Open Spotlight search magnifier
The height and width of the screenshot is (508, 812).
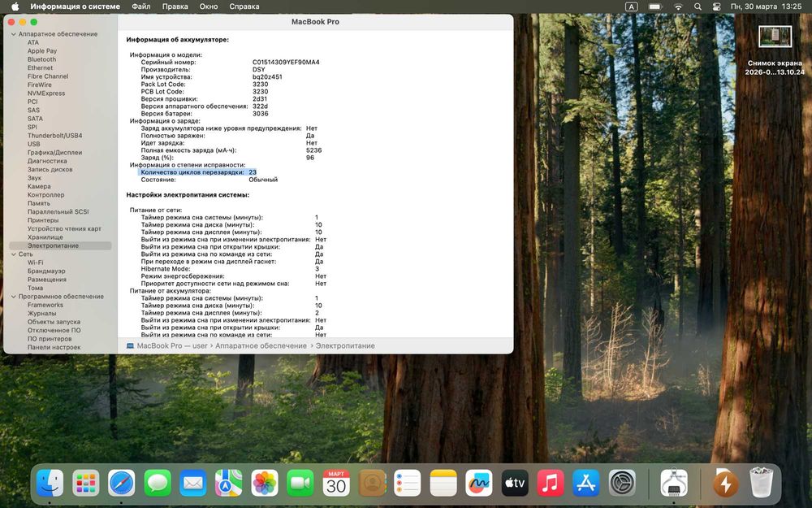[698, 7]
